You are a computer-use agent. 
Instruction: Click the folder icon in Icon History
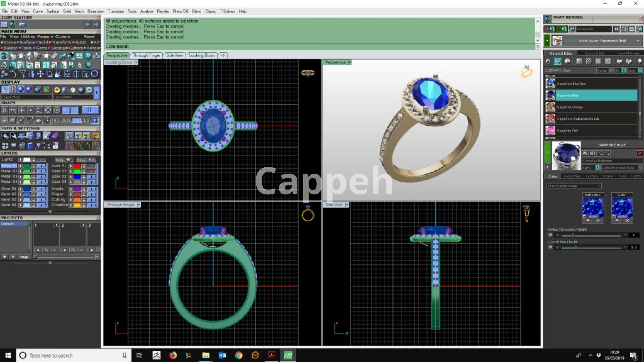[22, 24]
